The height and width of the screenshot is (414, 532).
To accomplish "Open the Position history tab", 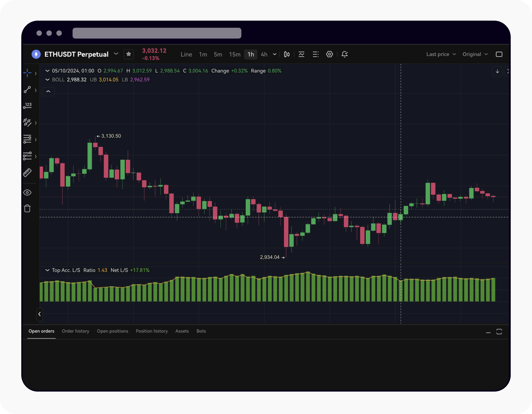I will click(x=152, y=331).
